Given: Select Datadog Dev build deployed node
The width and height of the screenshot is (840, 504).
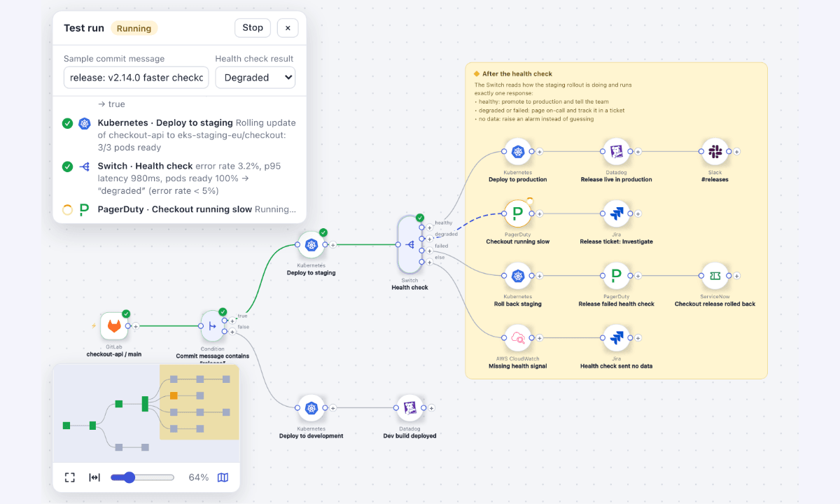Looking at the screenshot, I should 410,408.
